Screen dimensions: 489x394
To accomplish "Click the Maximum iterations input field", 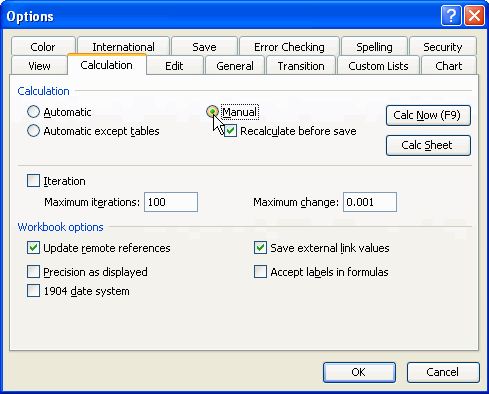I will pos(171,202).
